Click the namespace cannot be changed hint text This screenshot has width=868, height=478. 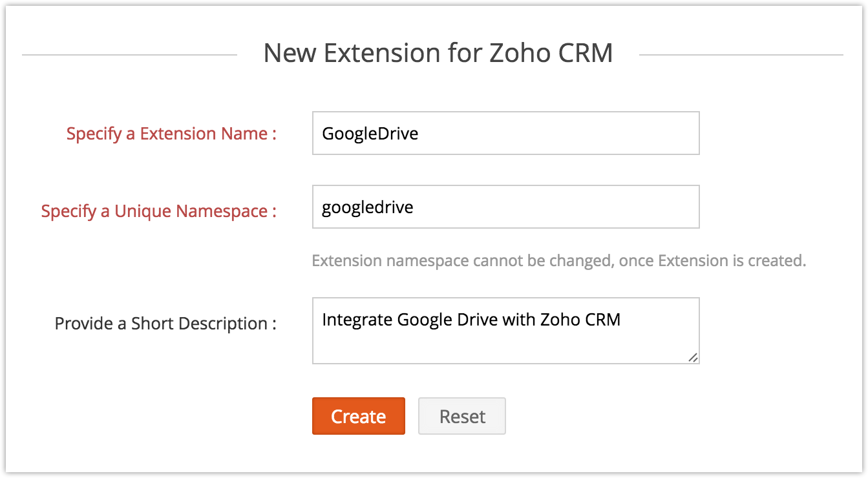(558, 261)
